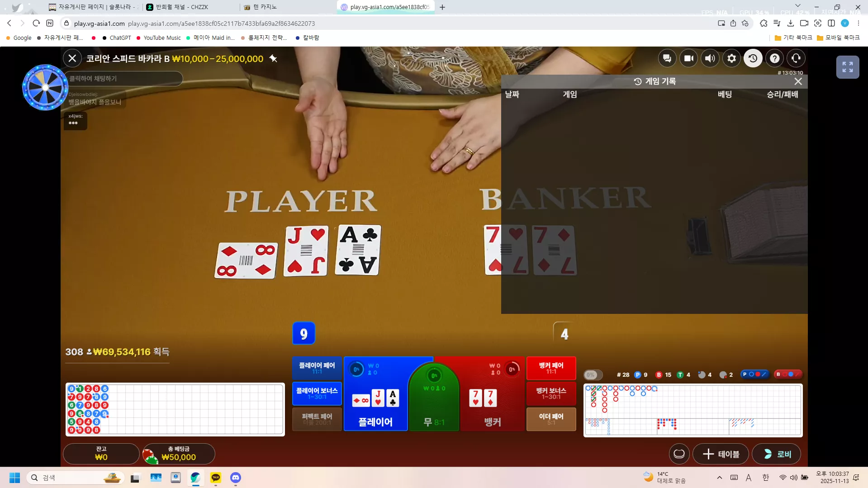The width and height of the screenshot is (868, 488).
Task: Bet on 이더 페어 5:1
Action: [x=551, y=419]
